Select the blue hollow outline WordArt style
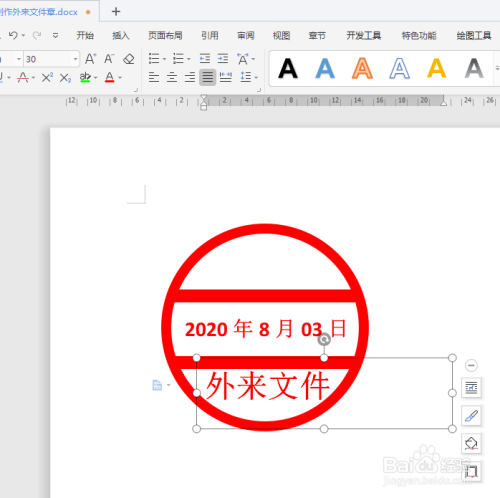Screen dimensions: 500x498 pos(399,69)
